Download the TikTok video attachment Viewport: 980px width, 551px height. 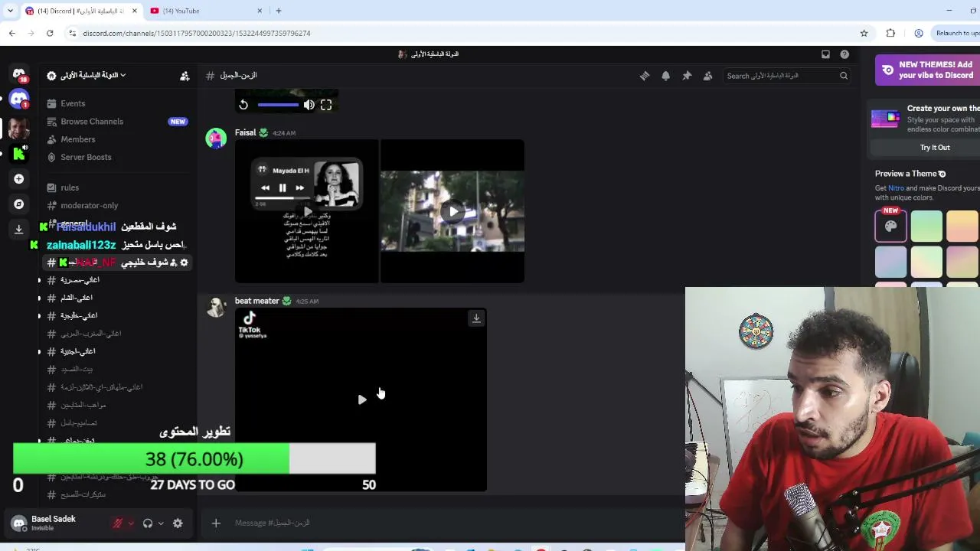(x=476, y=318)
